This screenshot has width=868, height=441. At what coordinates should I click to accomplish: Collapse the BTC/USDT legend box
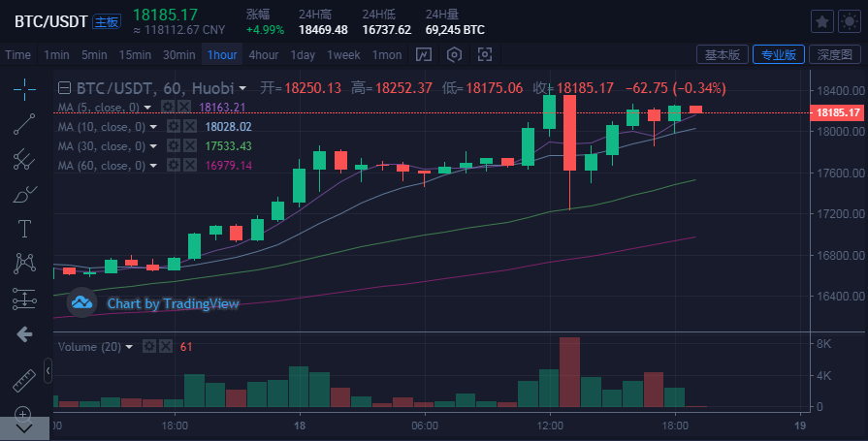65,88
